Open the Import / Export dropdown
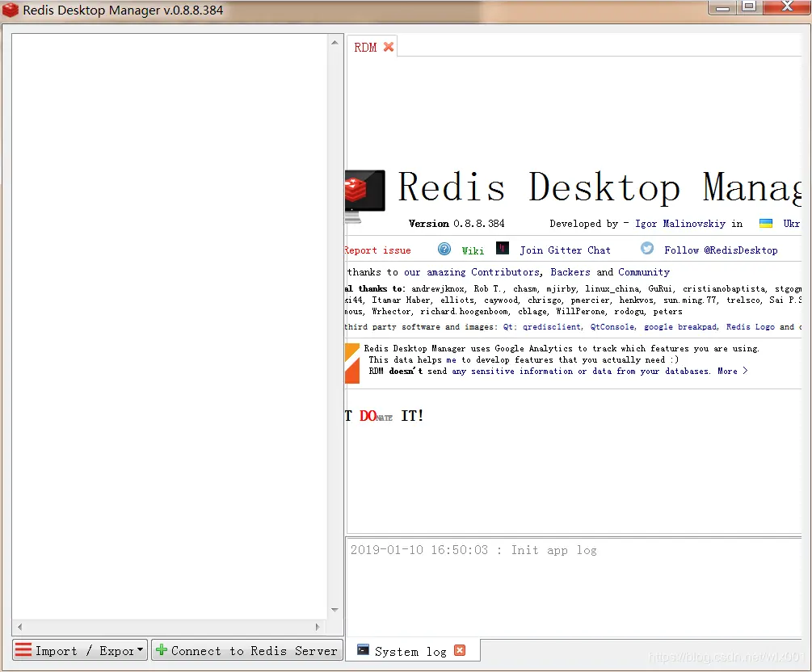The width and height of the screenshot is (812, 672). tap(80, 650)
